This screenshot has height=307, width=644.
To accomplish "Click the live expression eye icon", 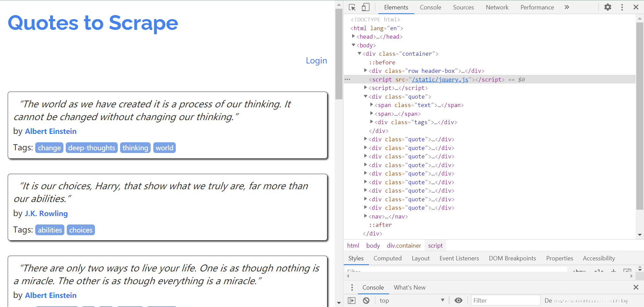I will click(458, 301).
